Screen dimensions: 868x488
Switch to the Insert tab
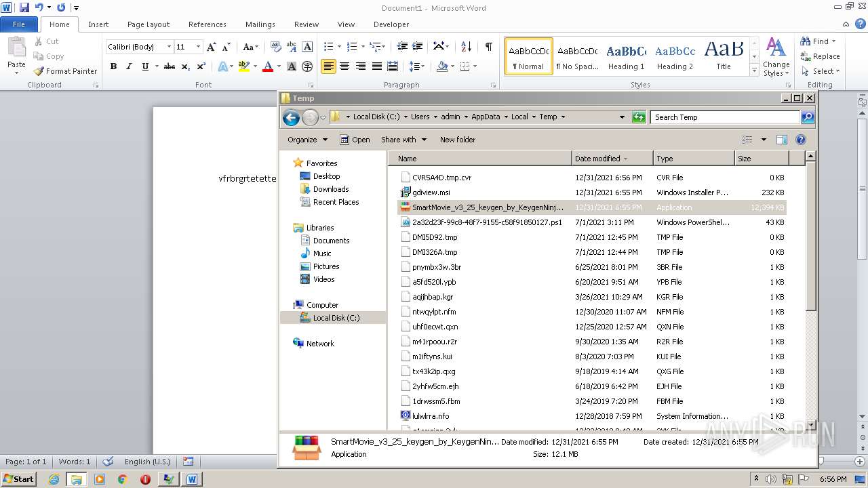[x=98, y=24]
